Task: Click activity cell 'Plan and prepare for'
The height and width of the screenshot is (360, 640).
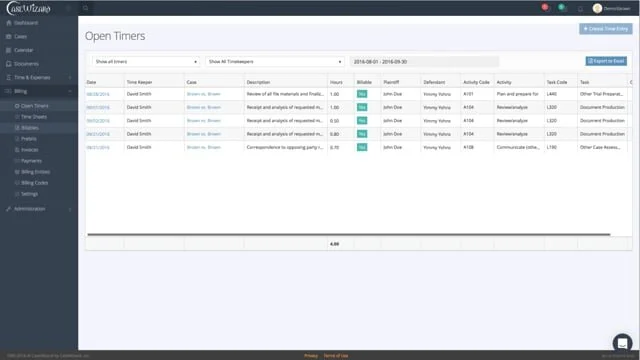Action: 518,94
